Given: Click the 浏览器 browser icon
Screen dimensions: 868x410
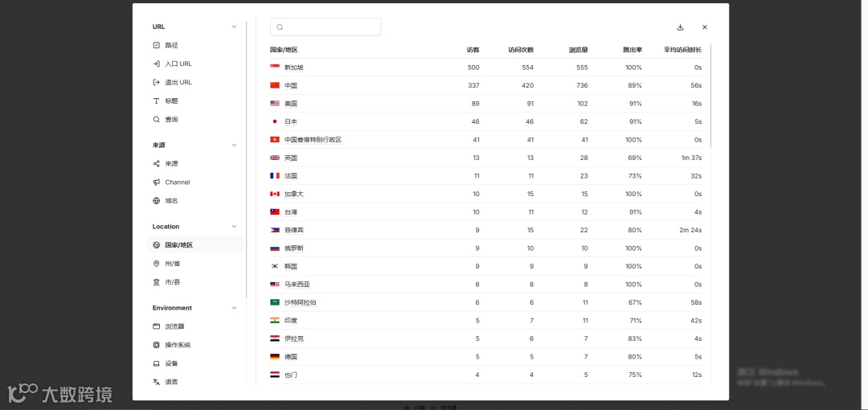Looking at the screenshot, I should click(156, 326).
